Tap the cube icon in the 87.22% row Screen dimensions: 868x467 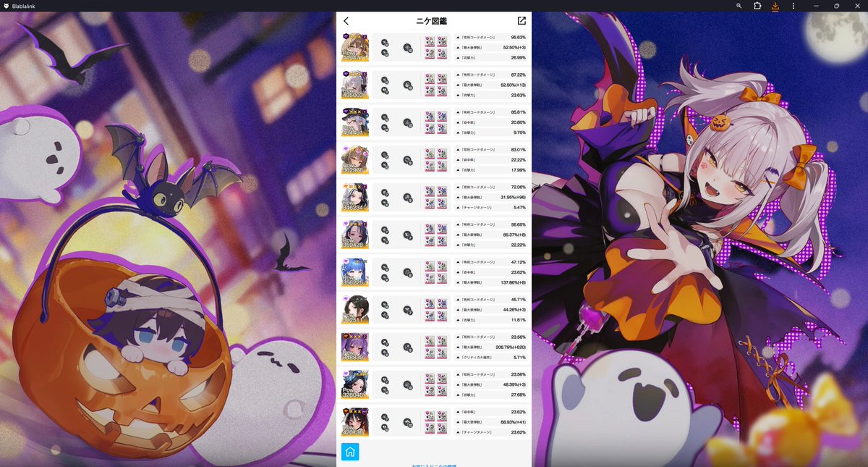click(x=407, y=85)
